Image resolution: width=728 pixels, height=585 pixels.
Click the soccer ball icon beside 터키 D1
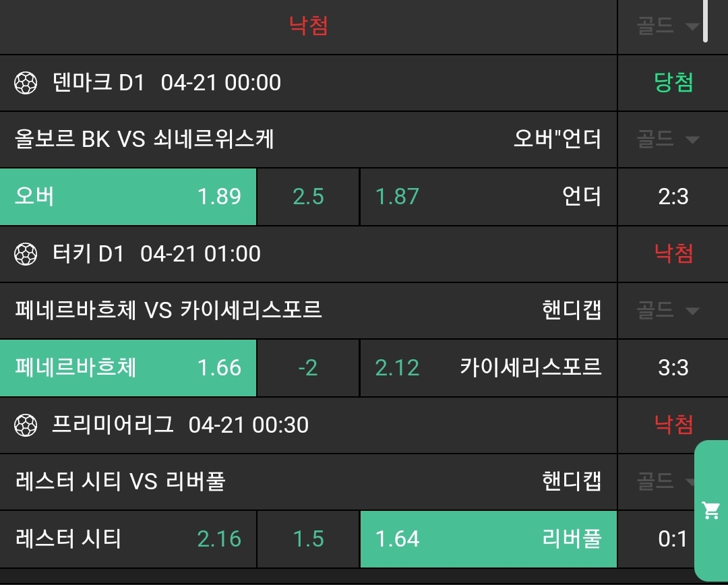[26, 254]
